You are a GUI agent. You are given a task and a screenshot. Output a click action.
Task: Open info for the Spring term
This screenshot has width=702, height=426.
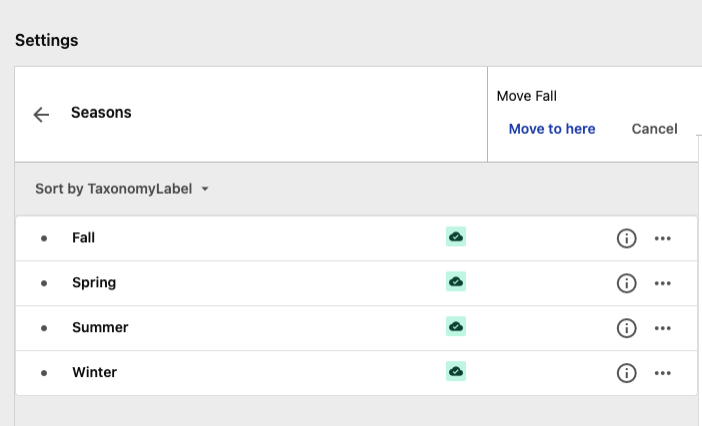[626, 283]
